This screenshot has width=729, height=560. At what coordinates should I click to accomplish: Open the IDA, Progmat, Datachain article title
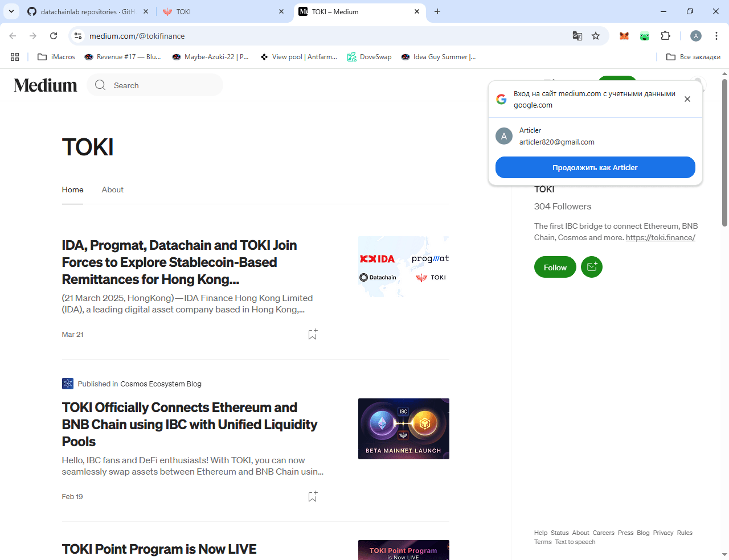click(179, 262)
